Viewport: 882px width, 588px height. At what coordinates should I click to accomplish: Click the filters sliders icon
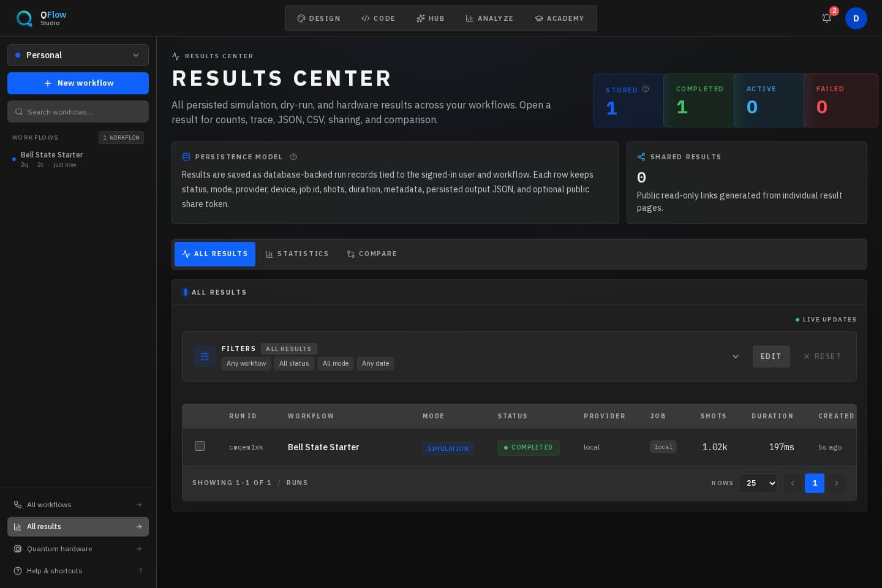pos(205,356)
